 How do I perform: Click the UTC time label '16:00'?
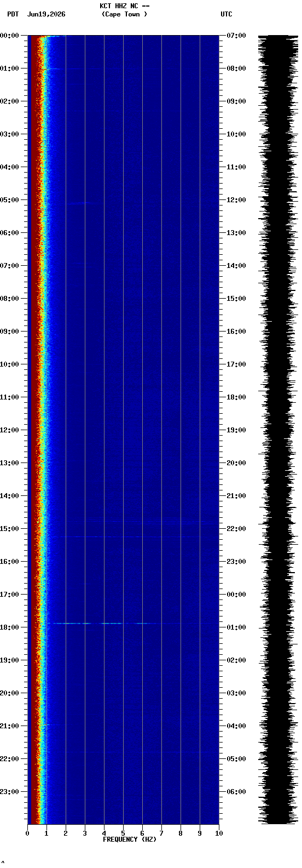[x=236, y=332]
